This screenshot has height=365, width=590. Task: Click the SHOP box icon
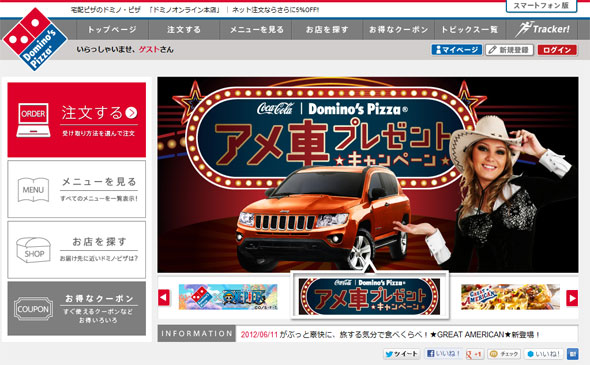click(33, 250)
